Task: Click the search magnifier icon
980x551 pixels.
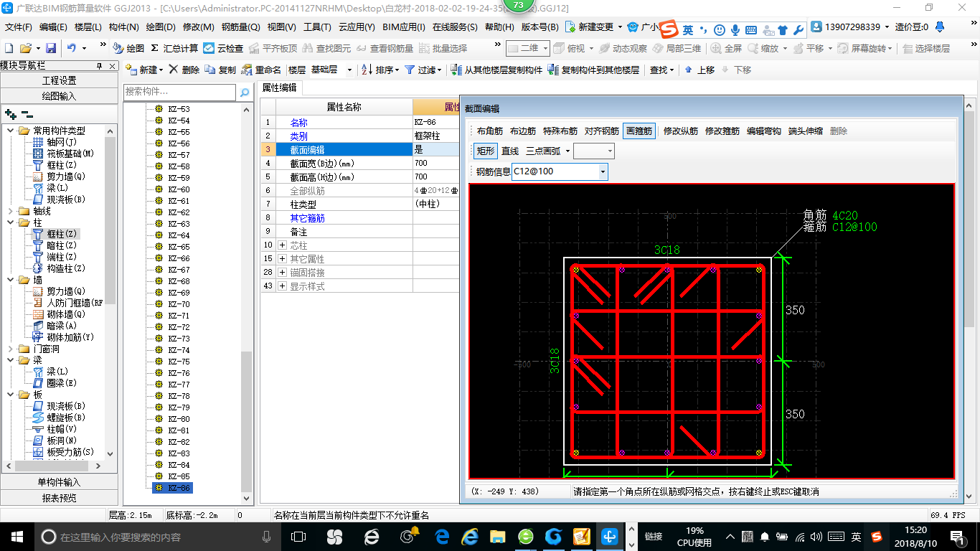Action: coord(245,92)
